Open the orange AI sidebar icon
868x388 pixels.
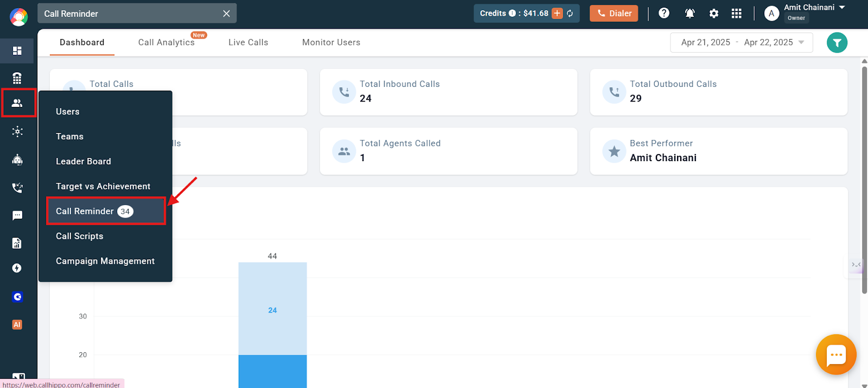coord(17,325)
